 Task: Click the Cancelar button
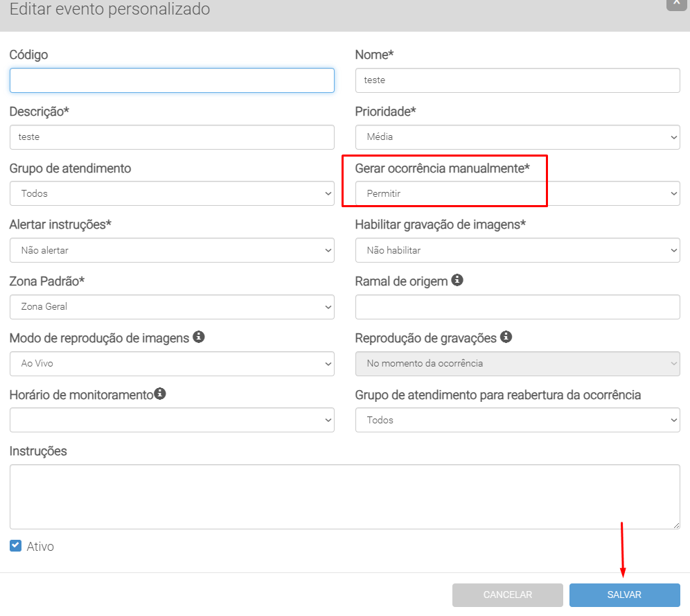click(x=507, y=595)
